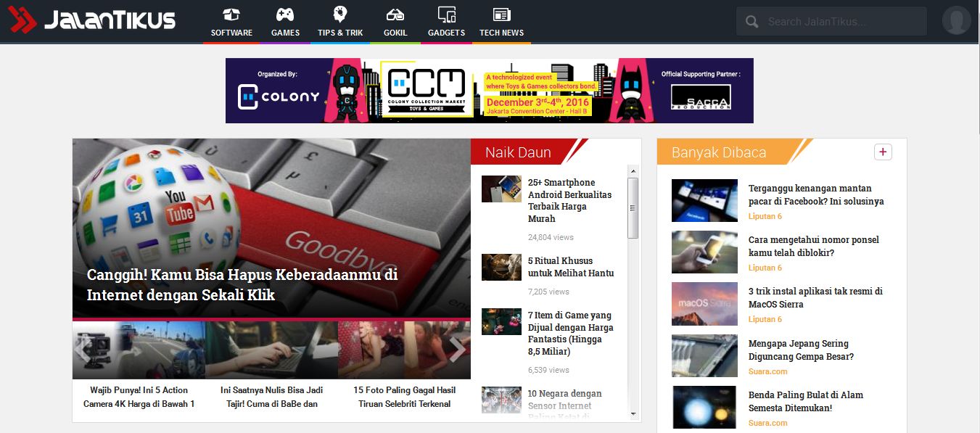Click thumbnail for Jepang Gempa article
Image resolution: width=980 pixels, height=433 pixels.
pyautogui.click(x=704, y=356)
